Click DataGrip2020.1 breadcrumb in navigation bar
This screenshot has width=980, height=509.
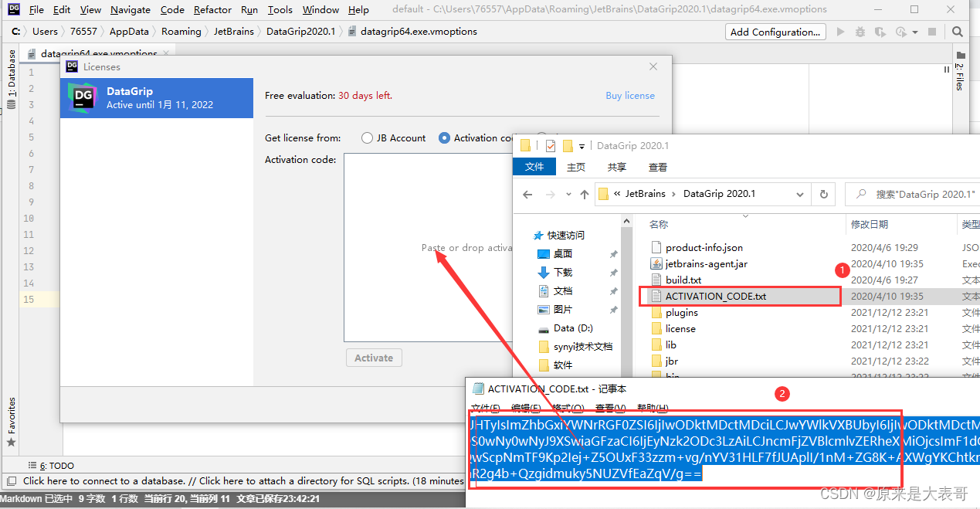[x=301, y=32]
